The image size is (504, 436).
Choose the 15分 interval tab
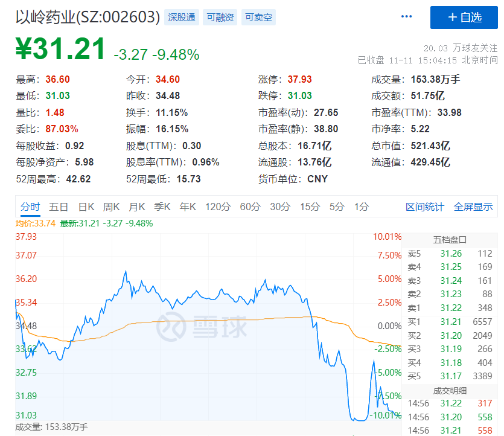pos(310,207)
